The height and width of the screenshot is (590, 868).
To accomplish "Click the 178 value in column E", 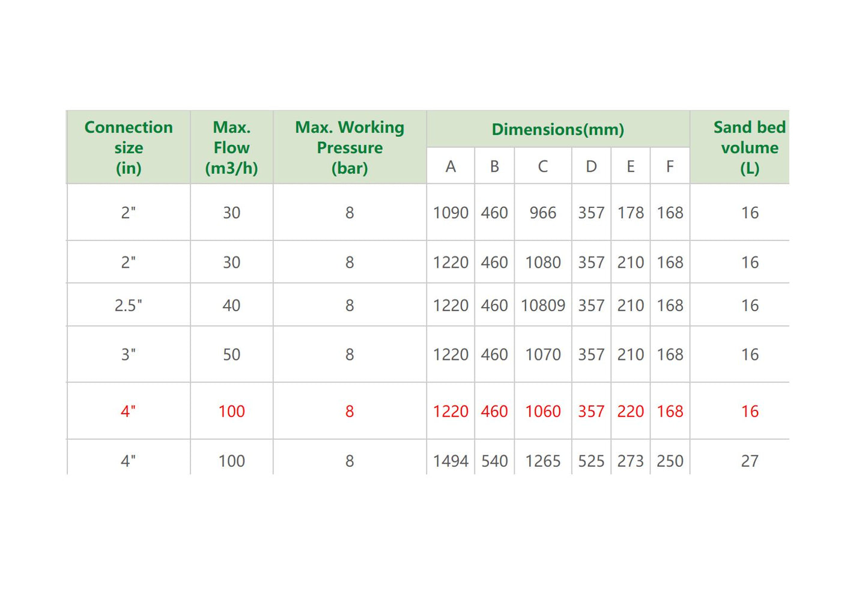I will click(x=630, y=213).
